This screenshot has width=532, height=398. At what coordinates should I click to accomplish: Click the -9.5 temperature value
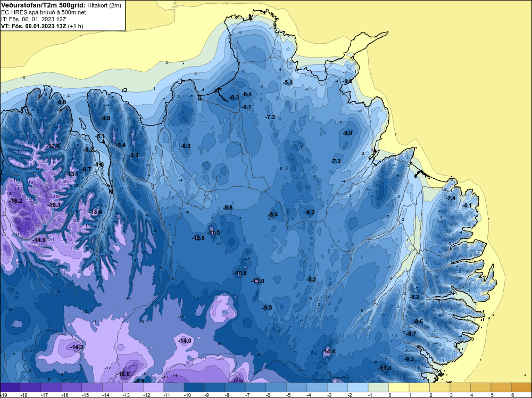click(x=268, y=308)
